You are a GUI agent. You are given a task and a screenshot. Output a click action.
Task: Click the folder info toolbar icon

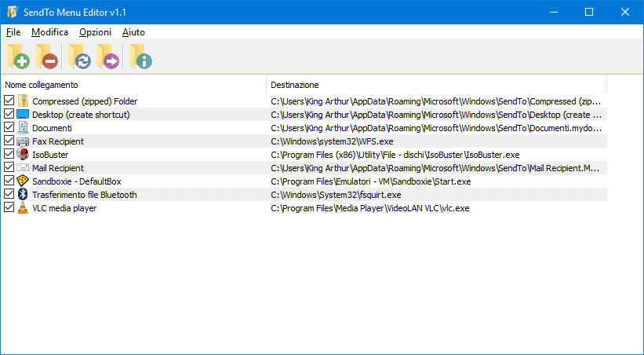[x=141, y=57]
